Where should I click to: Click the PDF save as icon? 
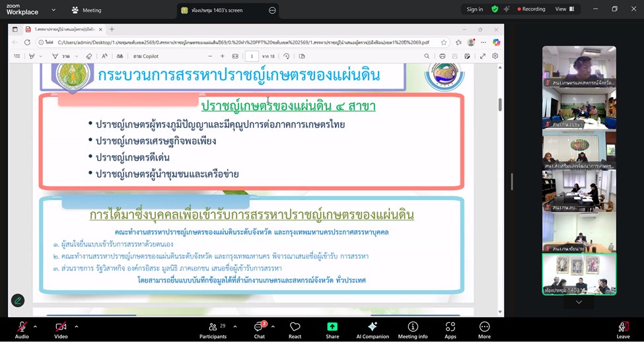click(467, 56)
